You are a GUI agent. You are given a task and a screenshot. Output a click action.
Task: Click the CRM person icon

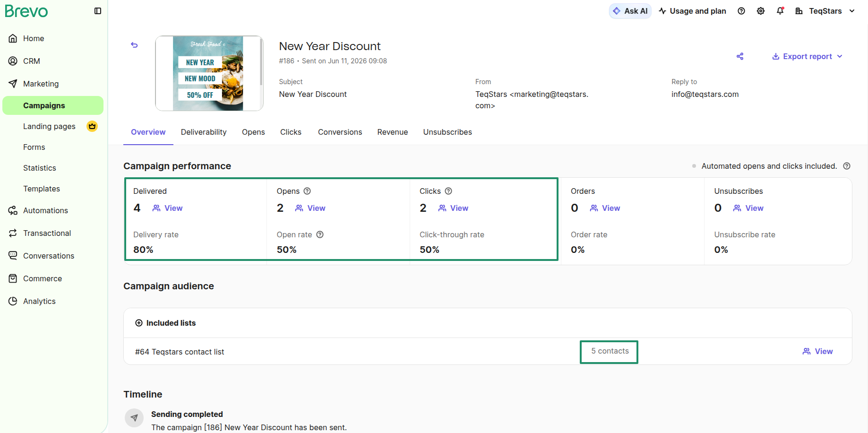(x=13, y=61)
